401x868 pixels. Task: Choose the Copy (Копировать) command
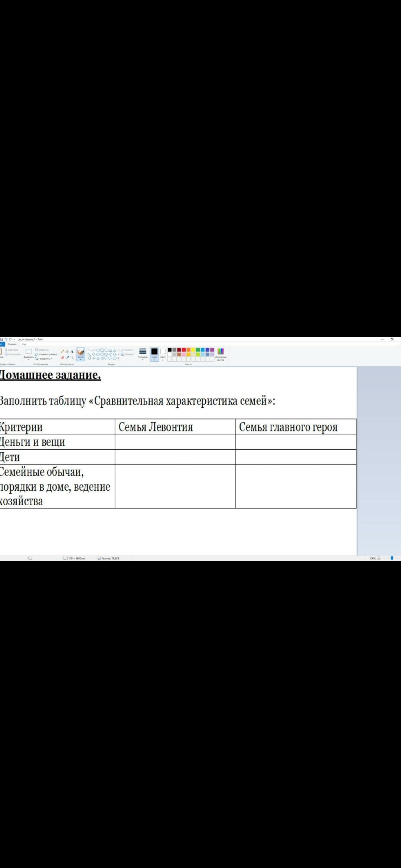tap(13, 354)
